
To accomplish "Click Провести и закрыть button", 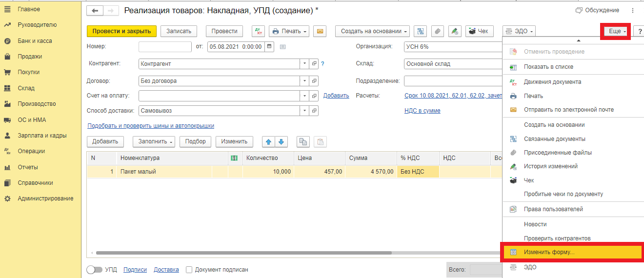I will coord(122,31).
